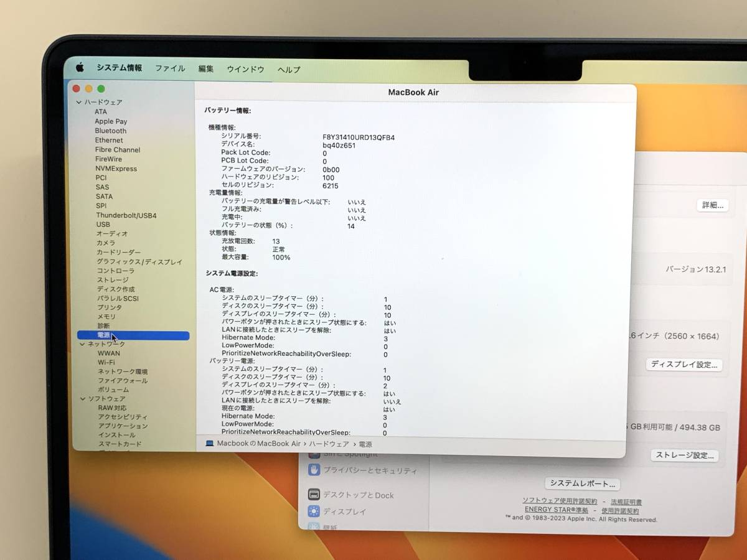The height and width of the screenshot is (560, 747).
Task: Select Bluetooth in the sidebar
Action: 111,131
